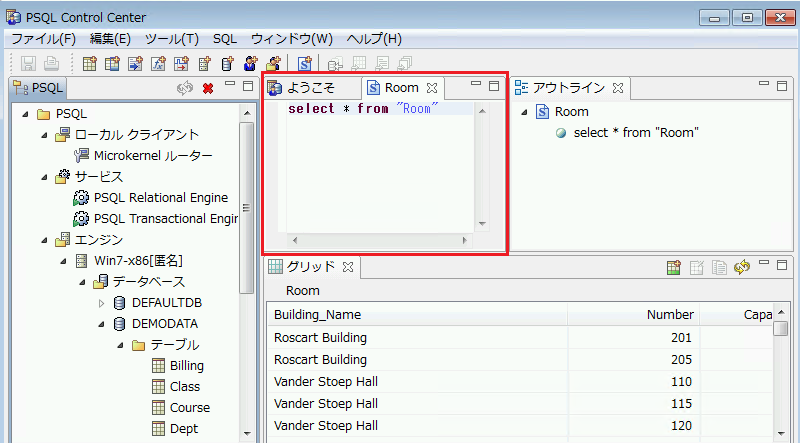
Task: Collapse the エンジン node
Action: tap(44, 240)
